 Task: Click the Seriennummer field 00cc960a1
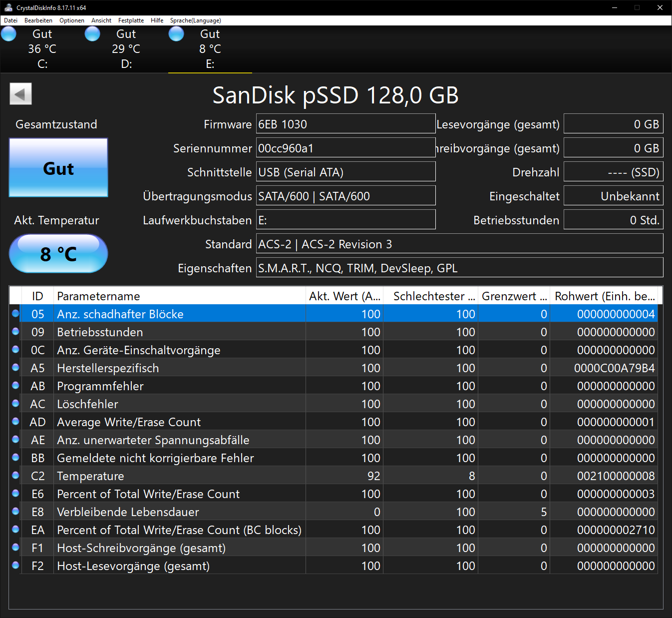[x=345, y=148]
